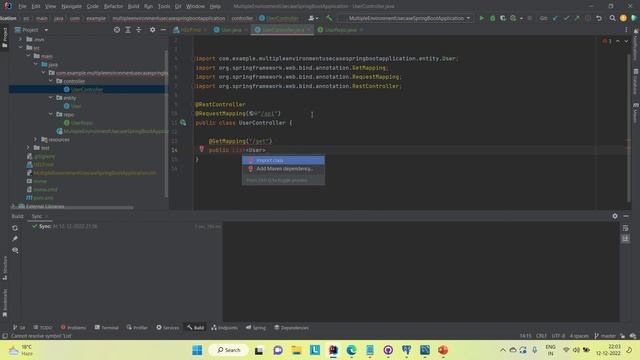Screen dimensions: 640x360
Task: Open Windows Start menu
Action: click(x=197, y=350)
